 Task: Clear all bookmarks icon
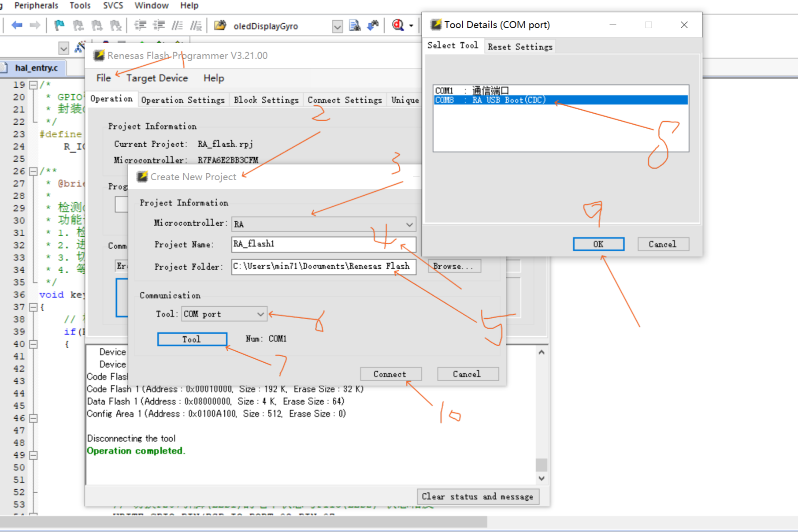[115, 26]
